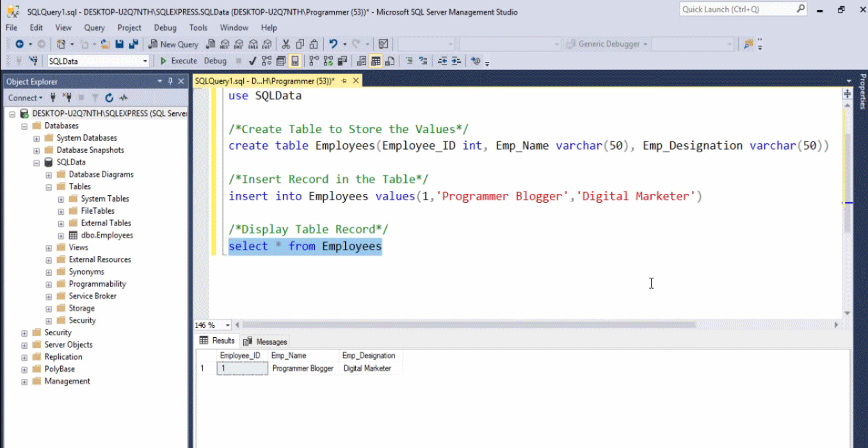This screenshot has height=448, width=868.
Task: Refresh the Object Explorer tree
Action: [109, 98]
